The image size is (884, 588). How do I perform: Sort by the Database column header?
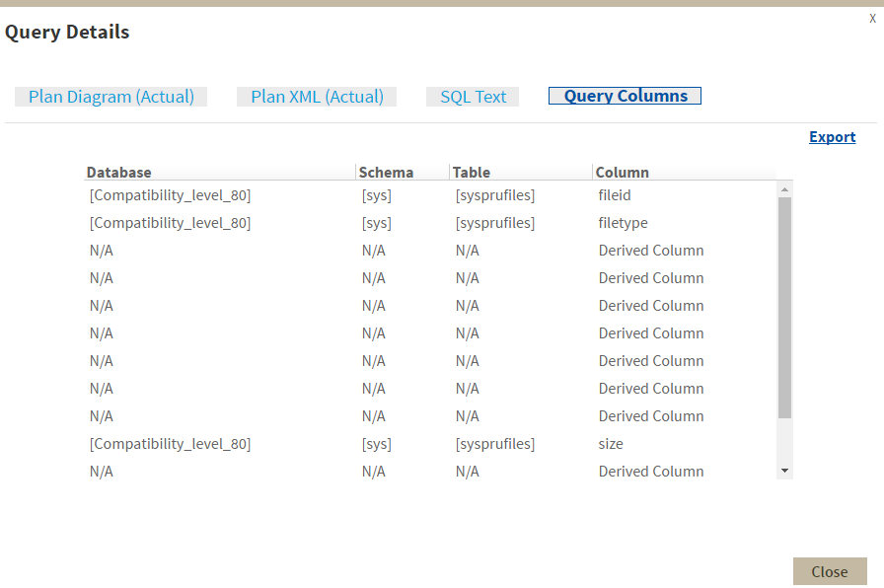119,172
